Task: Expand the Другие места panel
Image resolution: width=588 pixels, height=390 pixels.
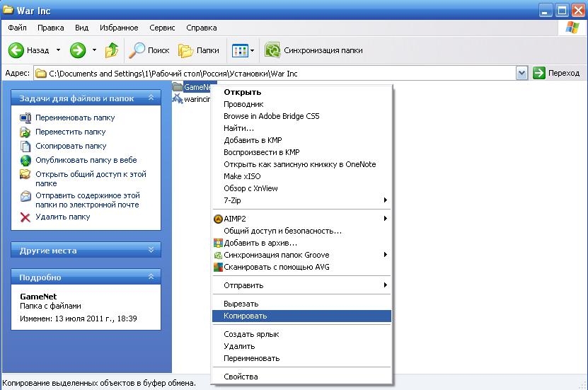Action: [151, 250]
